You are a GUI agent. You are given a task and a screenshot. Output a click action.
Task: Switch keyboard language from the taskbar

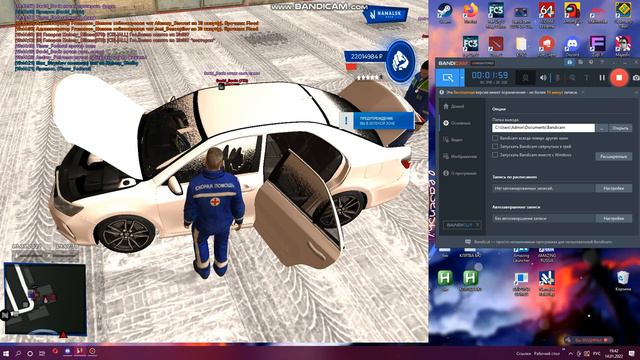coord(596,353)
